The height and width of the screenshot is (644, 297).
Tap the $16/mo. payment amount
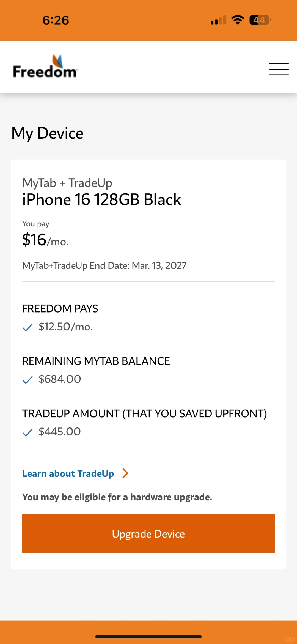pos(45,240)
